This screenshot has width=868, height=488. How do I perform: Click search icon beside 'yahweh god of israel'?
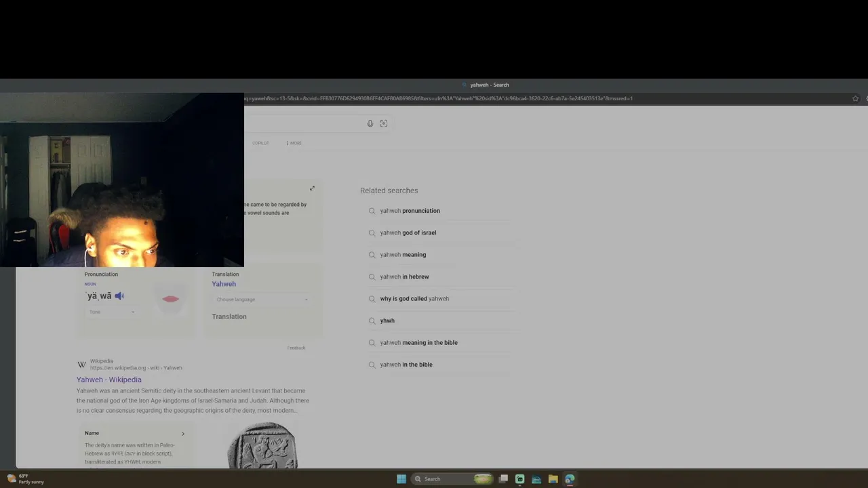tap(372, 232)
